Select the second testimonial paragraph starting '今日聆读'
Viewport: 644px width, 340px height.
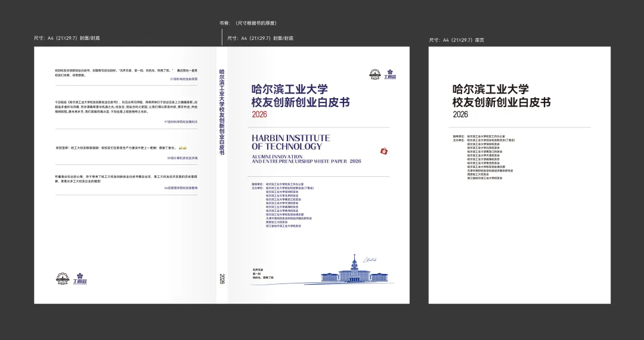click(x=126, y=107)
